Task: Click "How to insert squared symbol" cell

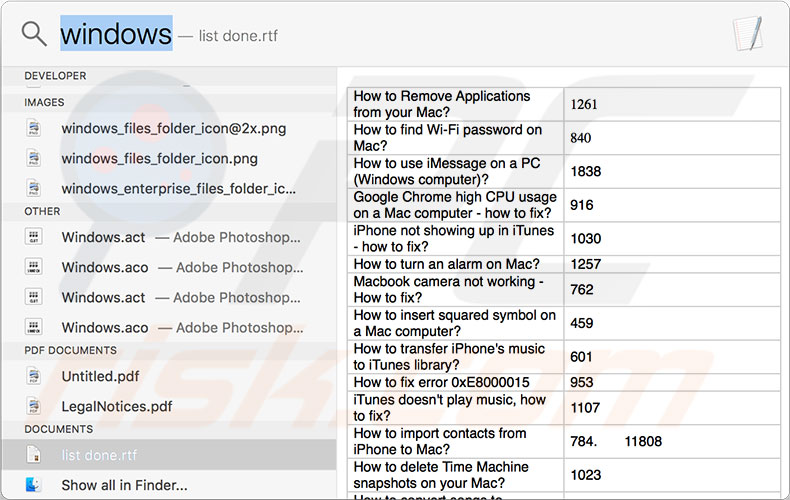Action: [455, 324]
